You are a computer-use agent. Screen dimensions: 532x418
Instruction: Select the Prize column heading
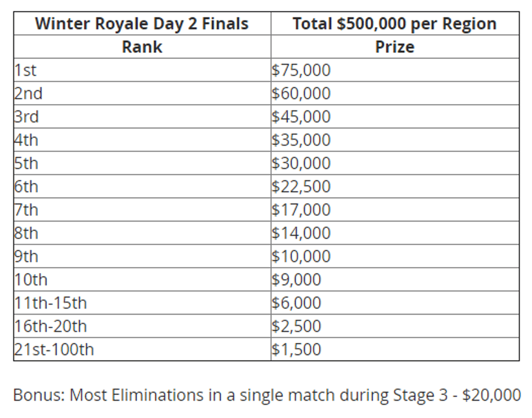pos(394,47)
